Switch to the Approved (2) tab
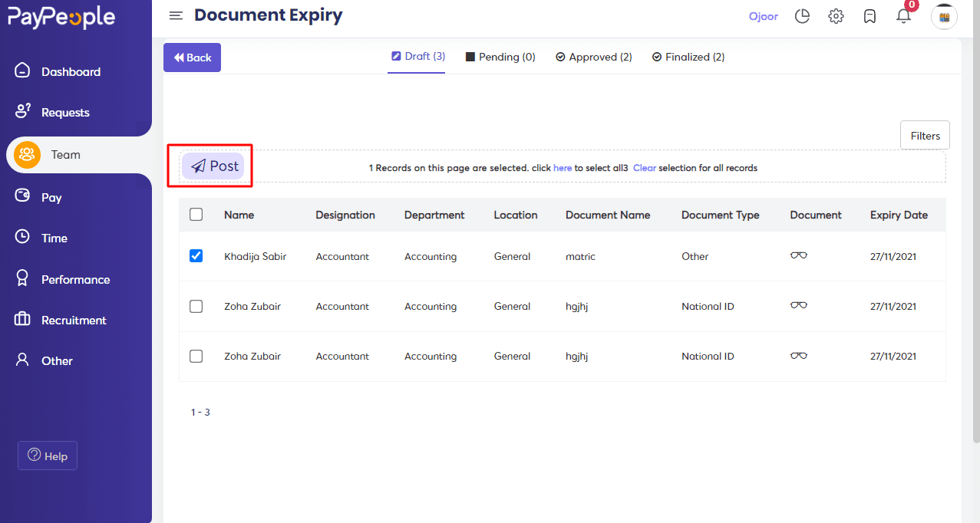This screenshot has height=523, width=980. [593, 57]
